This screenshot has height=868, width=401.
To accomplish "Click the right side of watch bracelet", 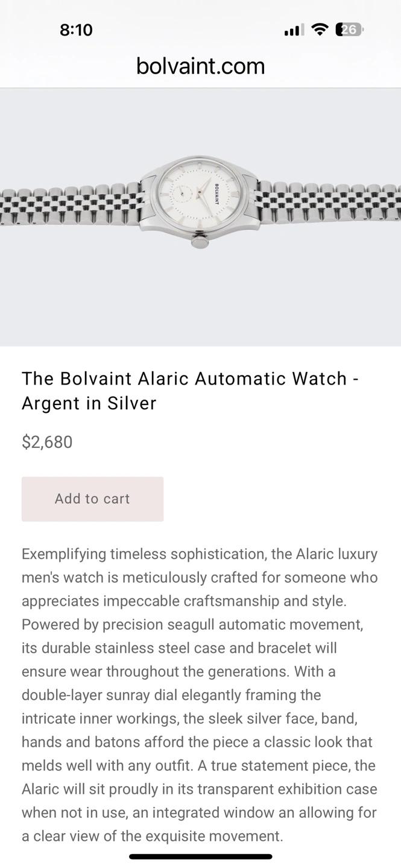I will 332,199.
